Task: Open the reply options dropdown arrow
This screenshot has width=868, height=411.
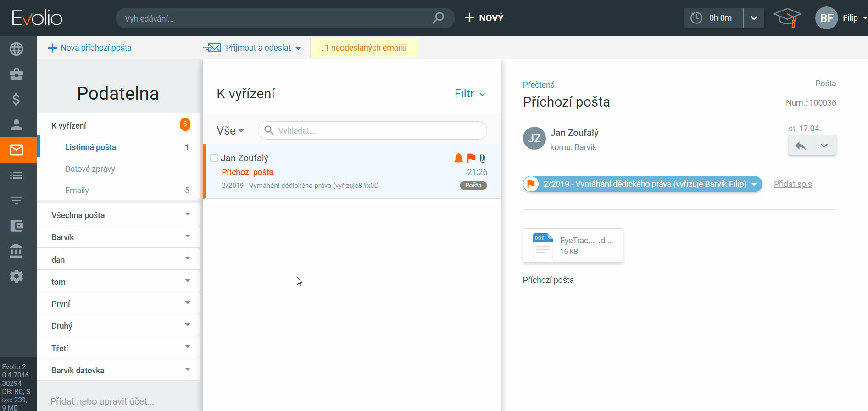Action: (x=824, y=146)
